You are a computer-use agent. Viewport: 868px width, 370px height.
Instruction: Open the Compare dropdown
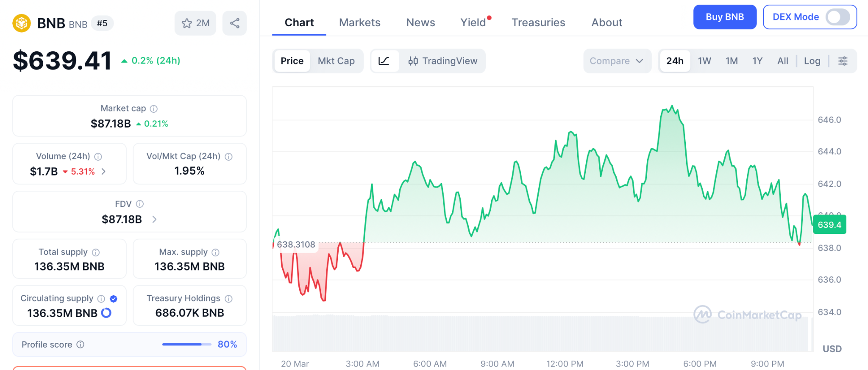tap(616, 61)
